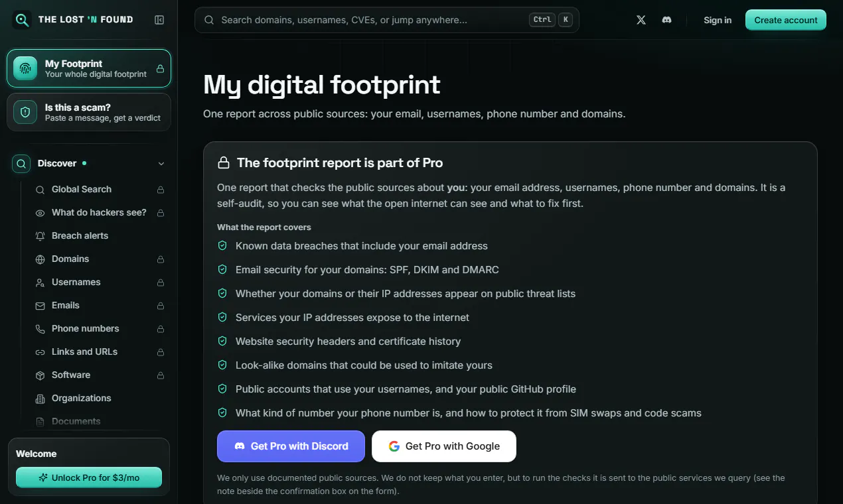Collapse the Discover section chevron

coord(161,163)
